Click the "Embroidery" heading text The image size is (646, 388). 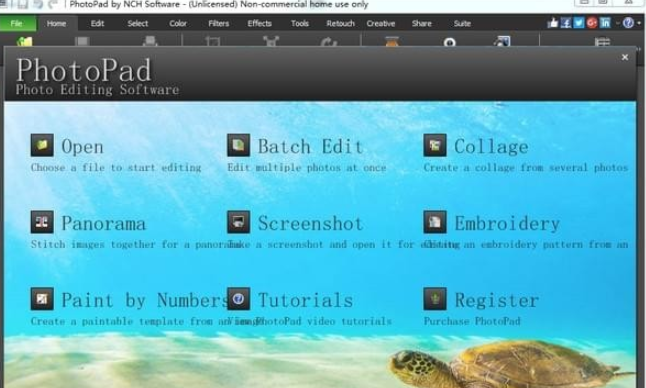(x=507, y=224)
